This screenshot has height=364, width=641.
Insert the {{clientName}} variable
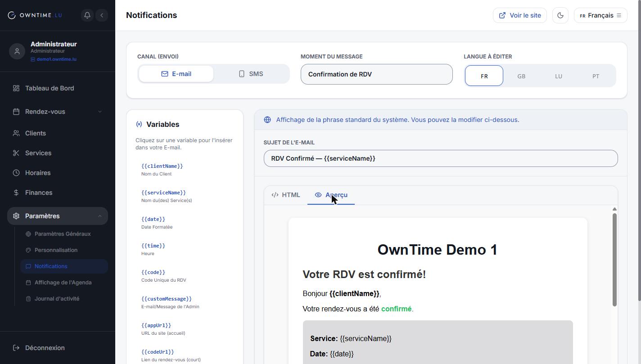[x=185, y=170]
